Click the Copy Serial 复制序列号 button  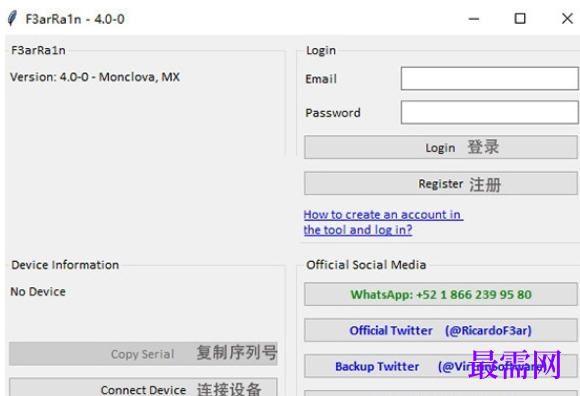click(x=143, y=354)
